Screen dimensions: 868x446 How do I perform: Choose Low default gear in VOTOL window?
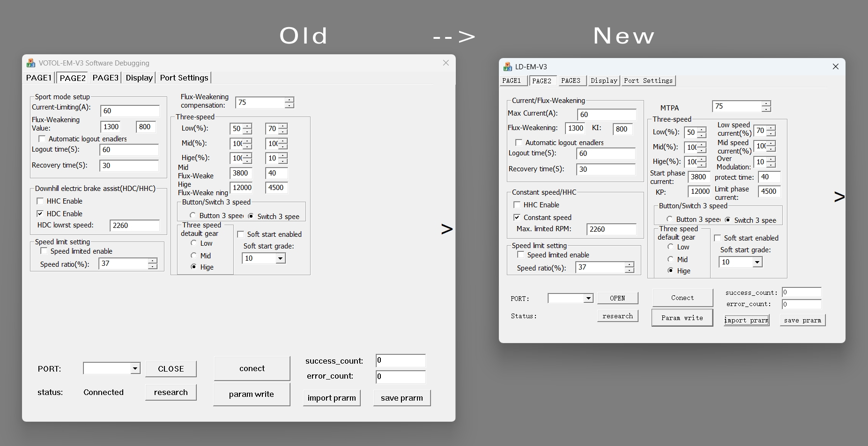tap(193, 243)
